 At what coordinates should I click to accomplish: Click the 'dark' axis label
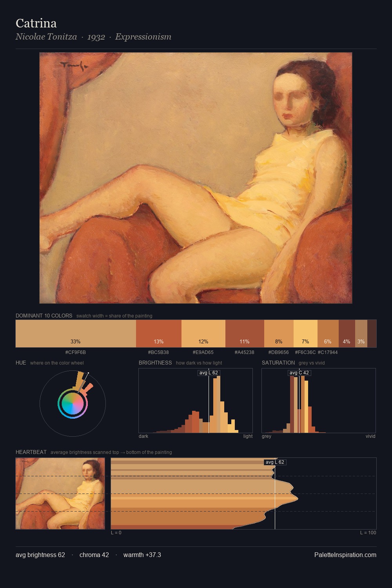pyautogui.click(x=143, y=436)
